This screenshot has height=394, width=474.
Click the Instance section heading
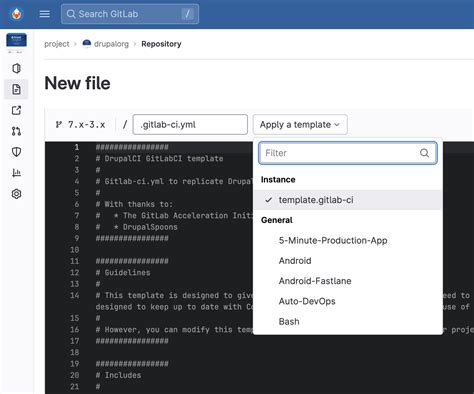pos(278,180)
